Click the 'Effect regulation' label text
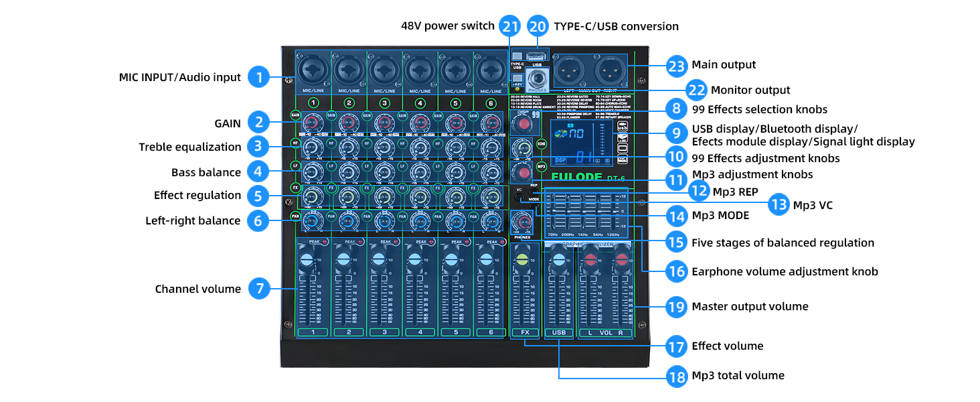The width and height of the screenshot is (980, 402). click(197, 195)
